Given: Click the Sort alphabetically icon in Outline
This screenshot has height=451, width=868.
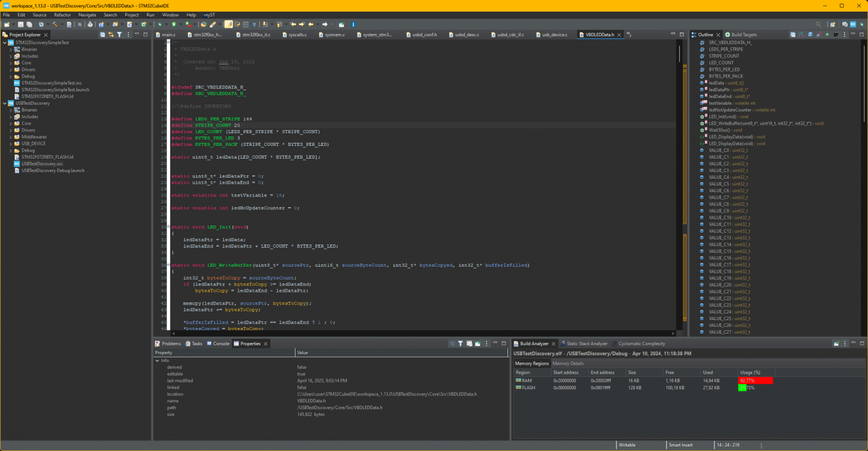Looking at the screenshot, I should pos(801,35).
